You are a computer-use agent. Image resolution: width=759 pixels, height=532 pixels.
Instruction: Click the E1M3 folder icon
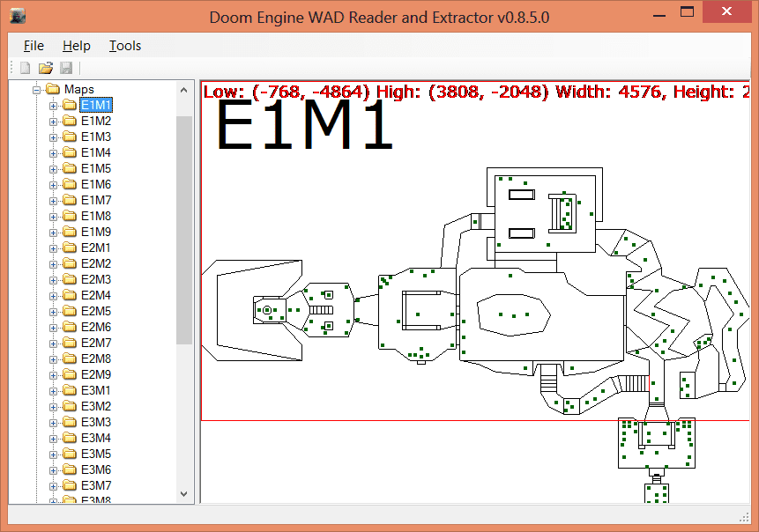click(70, 137)
